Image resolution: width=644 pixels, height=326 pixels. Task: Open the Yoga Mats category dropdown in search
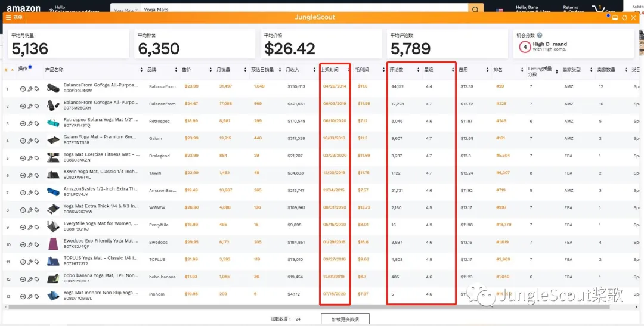pyautogui.click(x=126, y=10)
